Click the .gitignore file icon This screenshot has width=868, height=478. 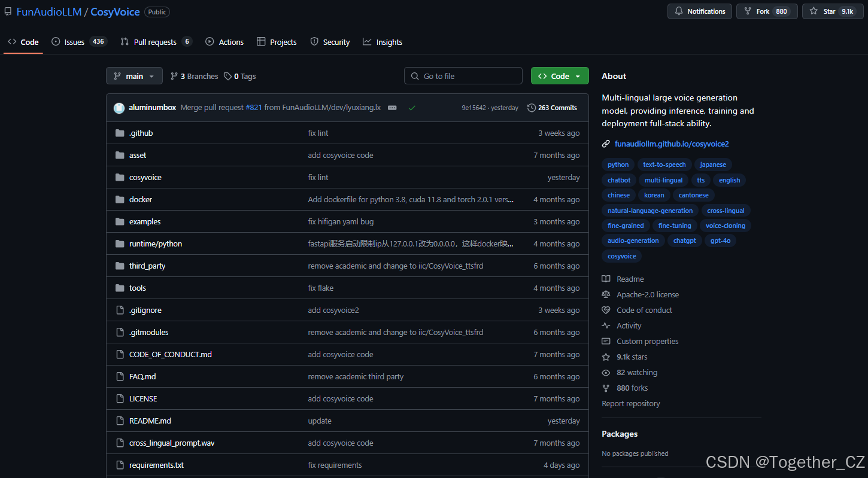pos(119,310)
